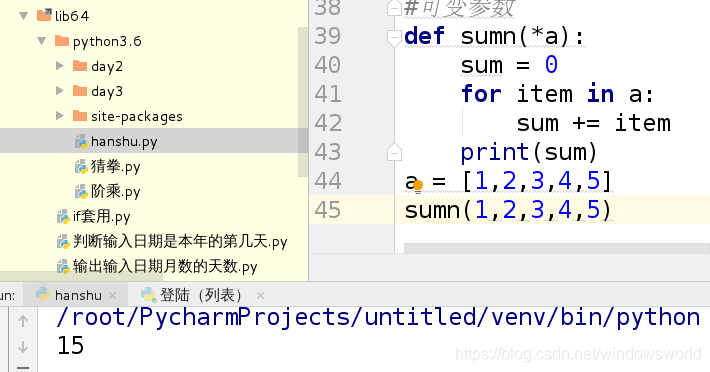Click the editor horizontal scrollbar
The image size is (710, 372).
557,248
